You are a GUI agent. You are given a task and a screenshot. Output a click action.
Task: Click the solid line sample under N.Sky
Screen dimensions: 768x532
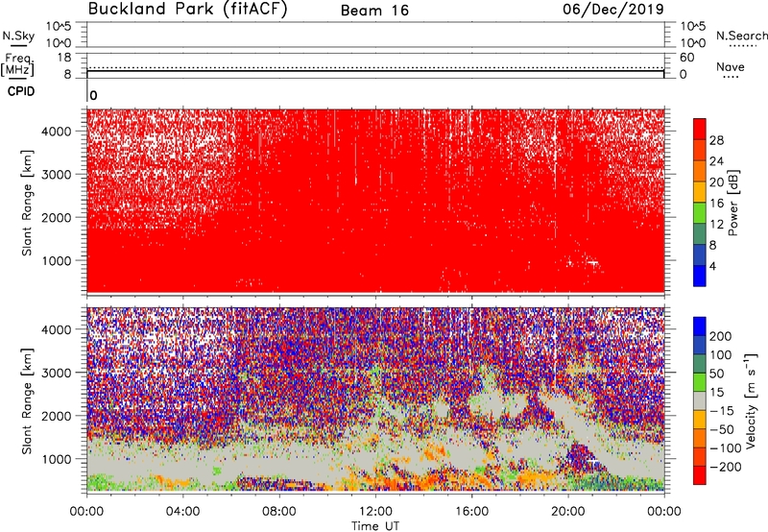pos(18,46)
